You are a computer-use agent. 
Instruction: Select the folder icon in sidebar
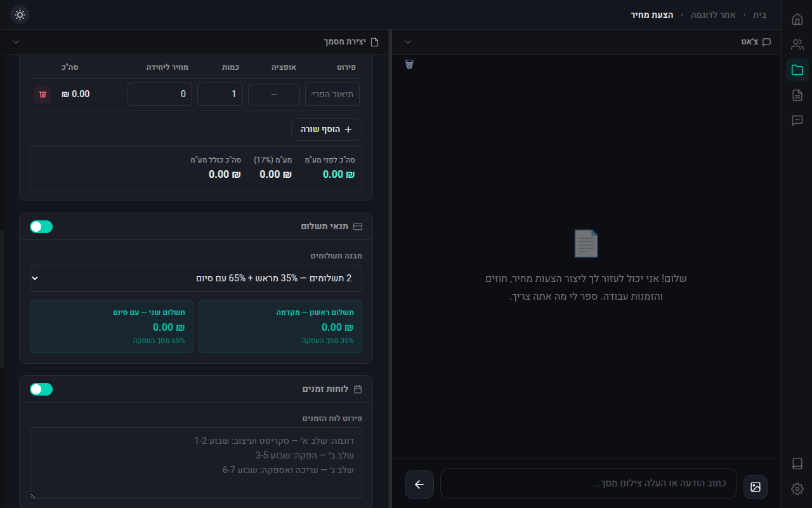pyautogui.click(x=797, y=70)
